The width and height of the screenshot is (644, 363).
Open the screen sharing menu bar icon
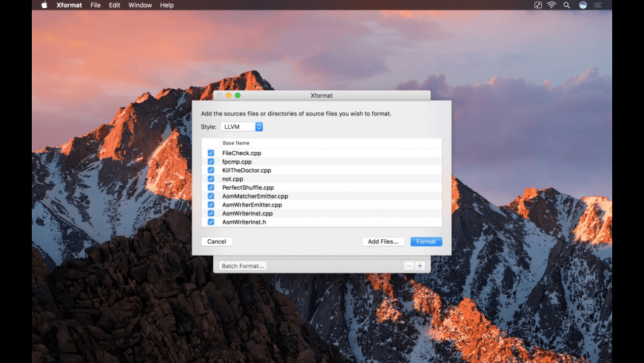click(x=537, y=5)
